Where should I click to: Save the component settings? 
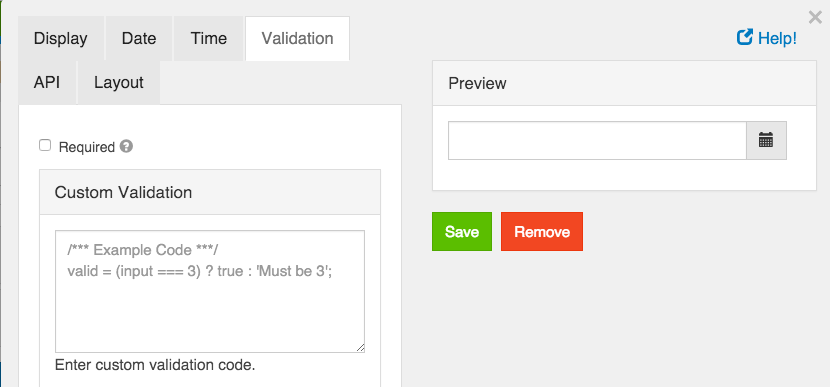point(462,232)
